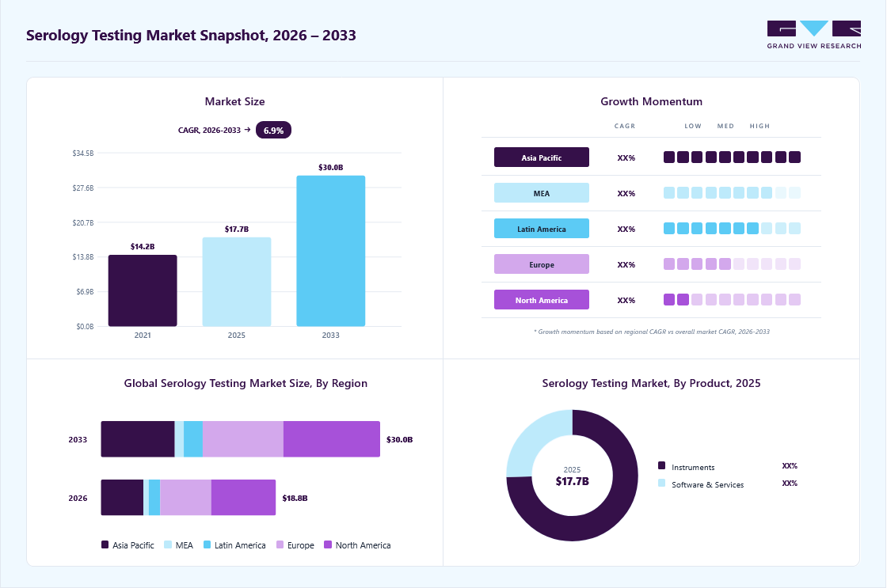Screen dimensions: 887x588
Task: Click the Europe legend swatch
Action: pos(280,544)
